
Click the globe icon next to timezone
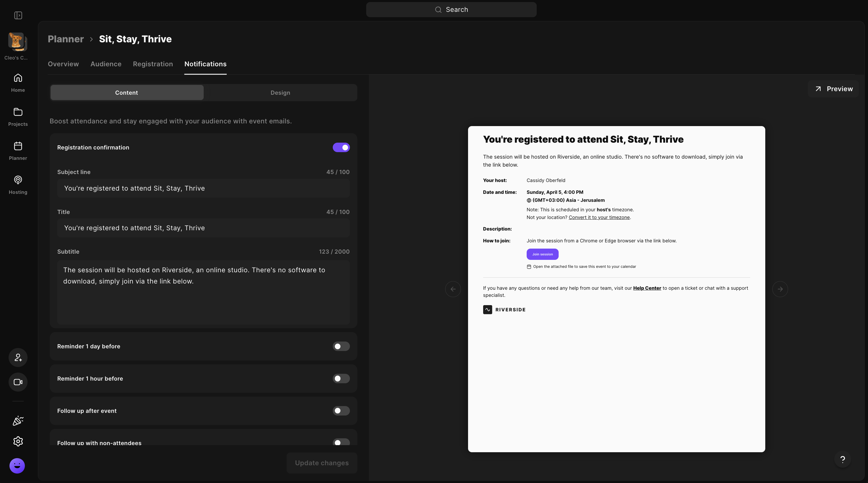[529, 200]
